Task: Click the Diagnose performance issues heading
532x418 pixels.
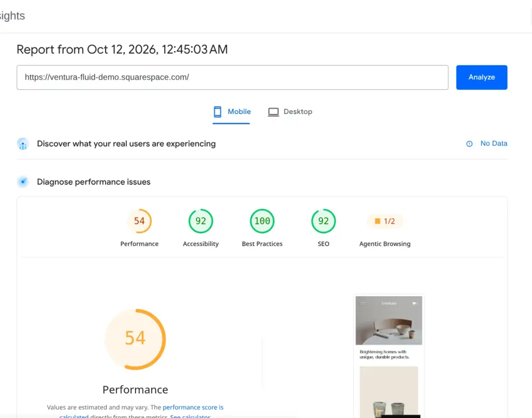Action: [x=94, y=182]
